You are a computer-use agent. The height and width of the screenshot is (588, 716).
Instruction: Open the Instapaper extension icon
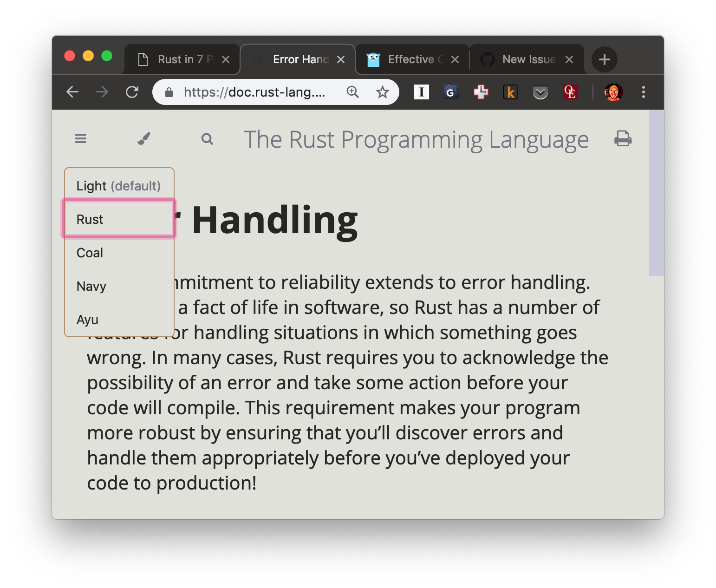421,92
